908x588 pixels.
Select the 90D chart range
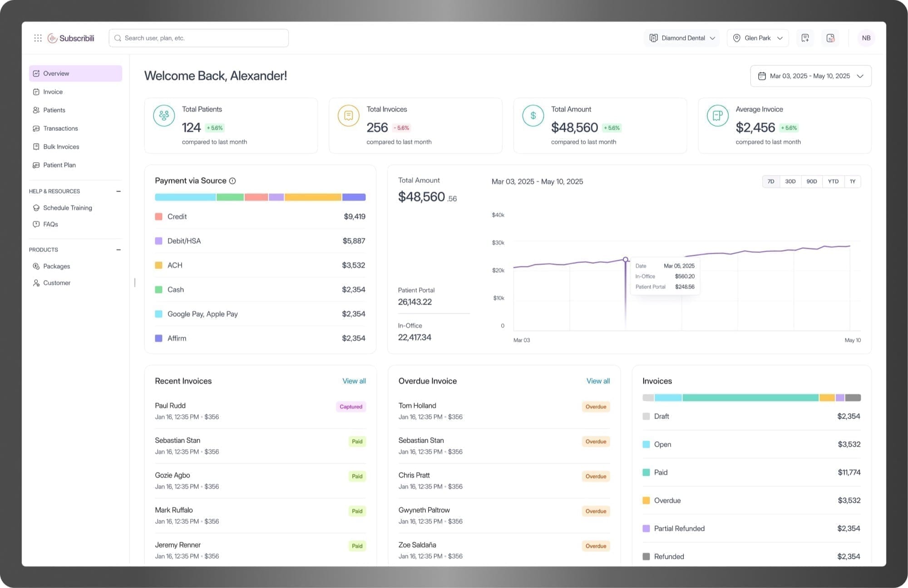(x=812, y=182)
